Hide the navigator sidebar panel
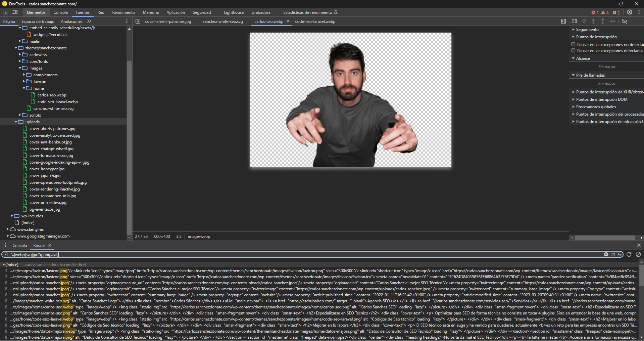The width and height of the screenshot is (644, 341). 138,21
